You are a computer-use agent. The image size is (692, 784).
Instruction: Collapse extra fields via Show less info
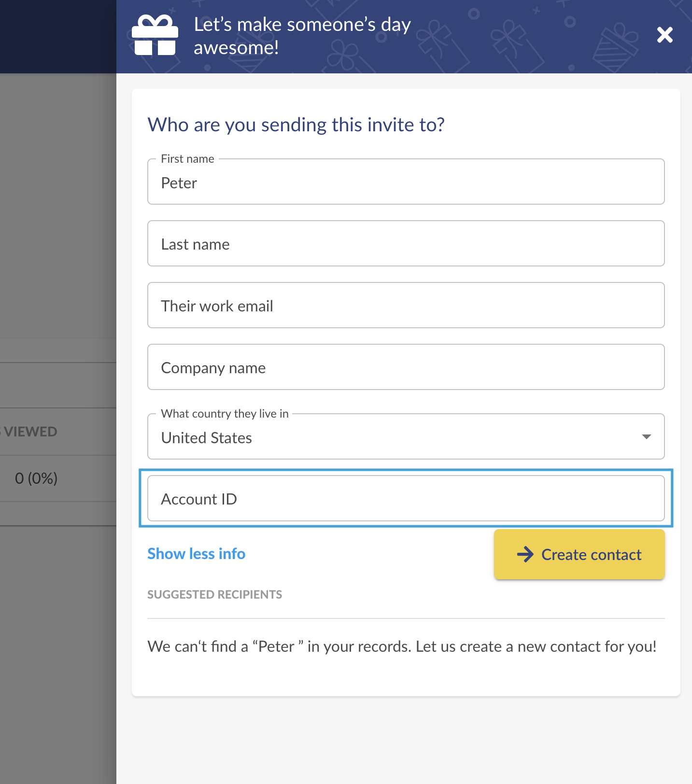click(196, 554)
